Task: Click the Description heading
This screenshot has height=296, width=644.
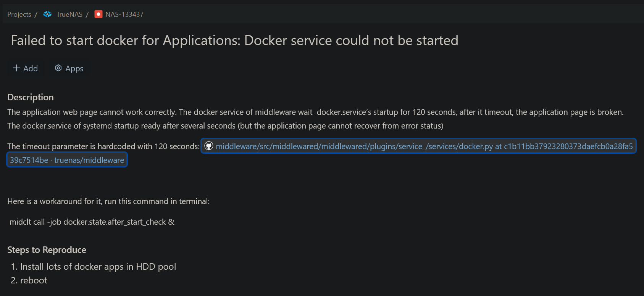Action: point(31,97)
